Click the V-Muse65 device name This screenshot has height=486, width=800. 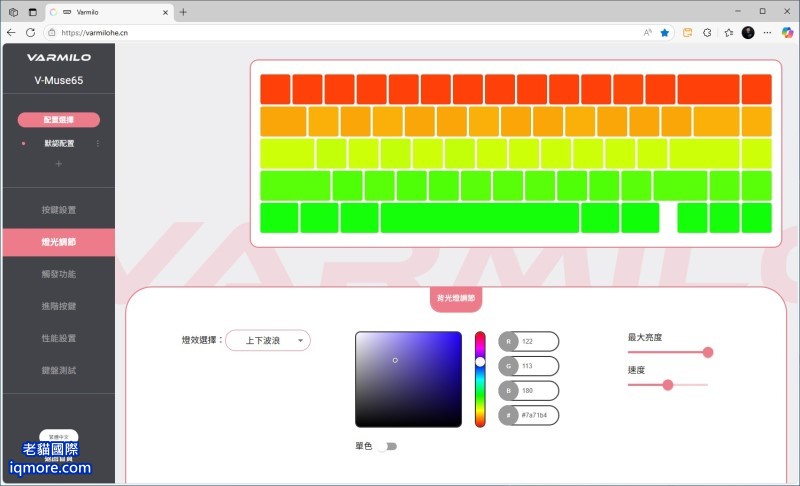59,81
